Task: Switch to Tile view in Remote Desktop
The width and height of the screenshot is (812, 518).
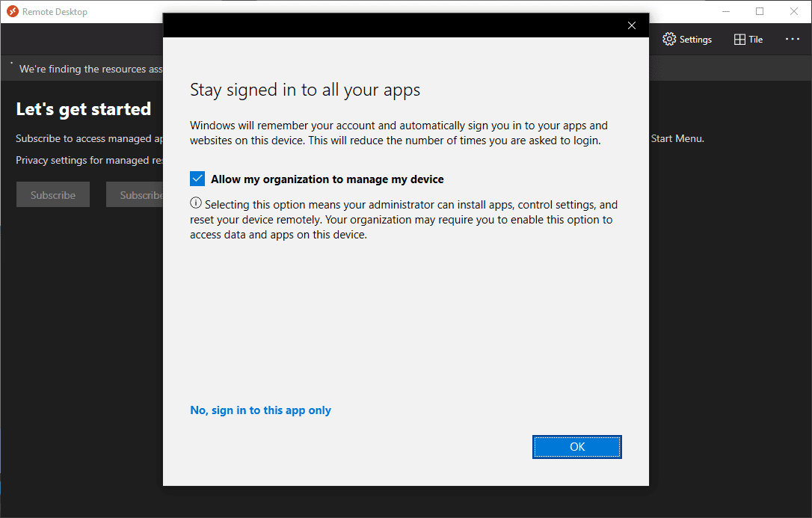Action: 748,40
